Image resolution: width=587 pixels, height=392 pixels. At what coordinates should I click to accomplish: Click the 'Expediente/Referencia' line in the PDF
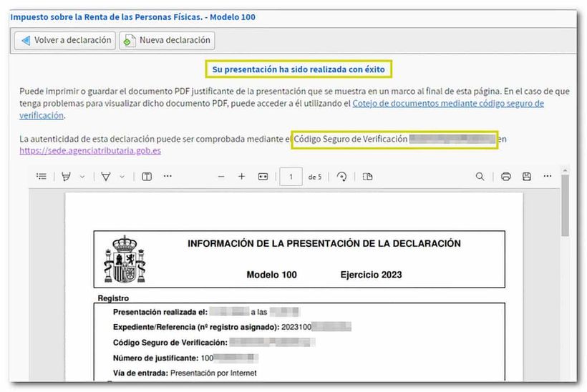232,327
